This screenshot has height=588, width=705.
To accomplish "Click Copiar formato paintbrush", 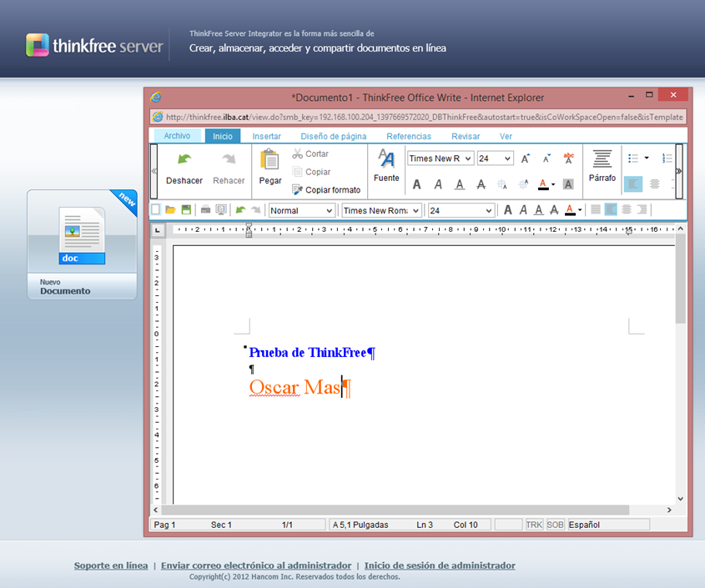I will [x=326, y=189].
